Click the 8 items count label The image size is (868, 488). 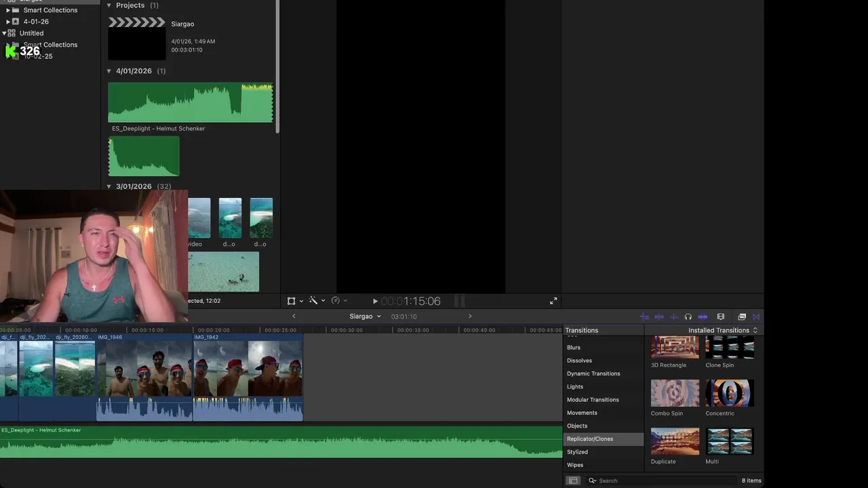coord(751,481)
